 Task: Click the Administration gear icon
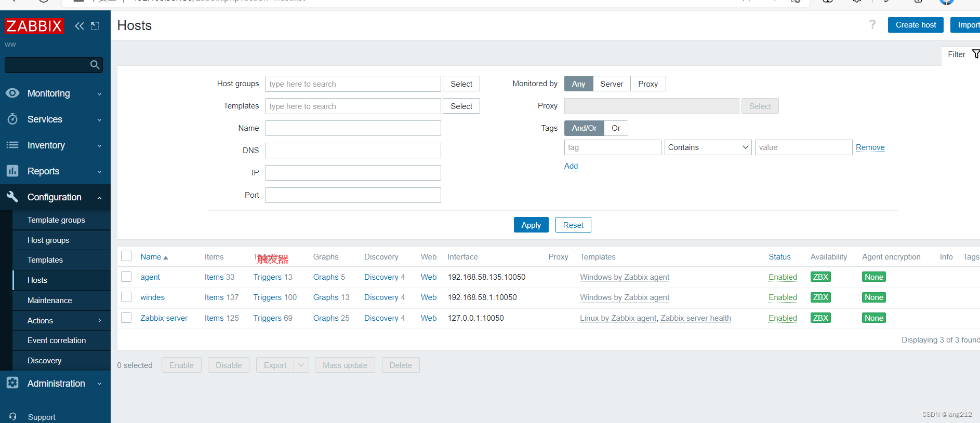click(12, 383)
